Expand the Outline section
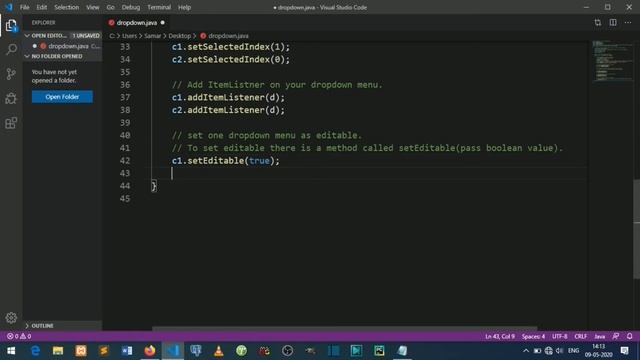640x360 pixels. [x=27, y=326]
